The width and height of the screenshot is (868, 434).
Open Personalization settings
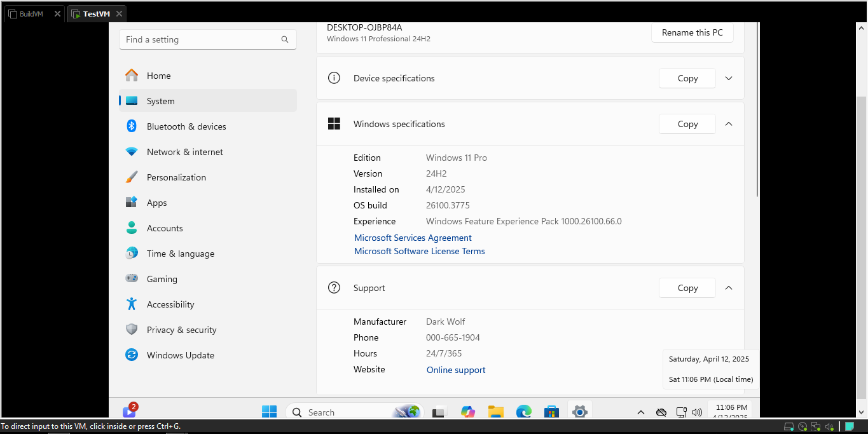point(208,177)
